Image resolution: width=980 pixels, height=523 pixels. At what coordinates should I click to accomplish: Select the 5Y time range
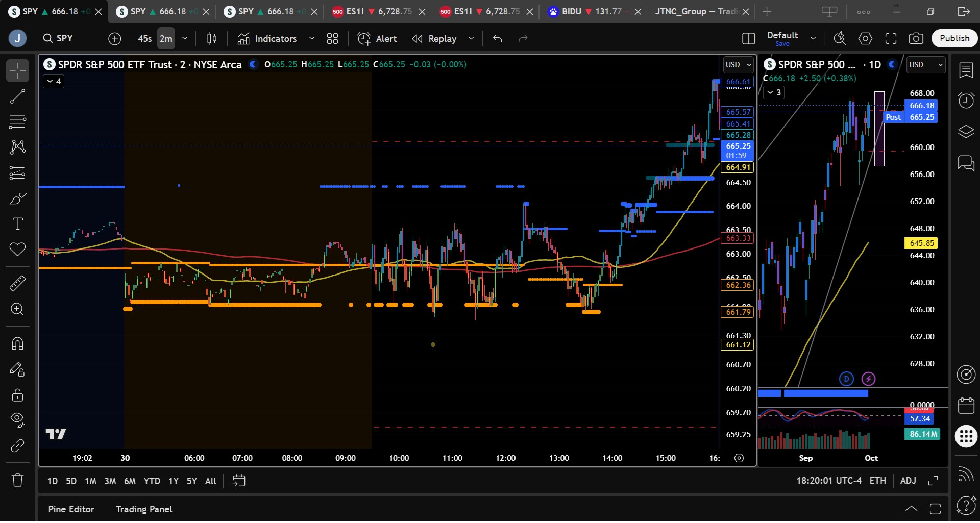tap(192, 481)
